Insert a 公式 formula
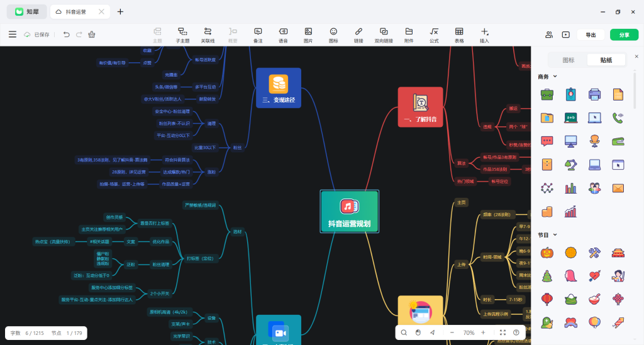 (x=434, y=35)
